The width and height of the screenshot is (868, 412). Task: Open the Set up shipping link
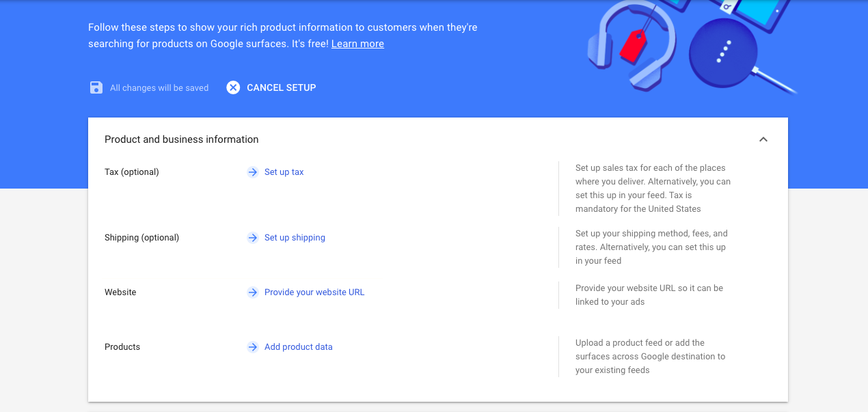[x=295, y=238]
